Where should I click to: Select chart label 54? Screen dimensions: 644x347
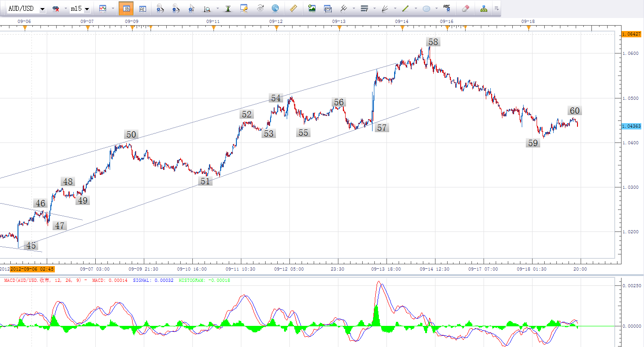pyautogui.click(x=276, y=98)
